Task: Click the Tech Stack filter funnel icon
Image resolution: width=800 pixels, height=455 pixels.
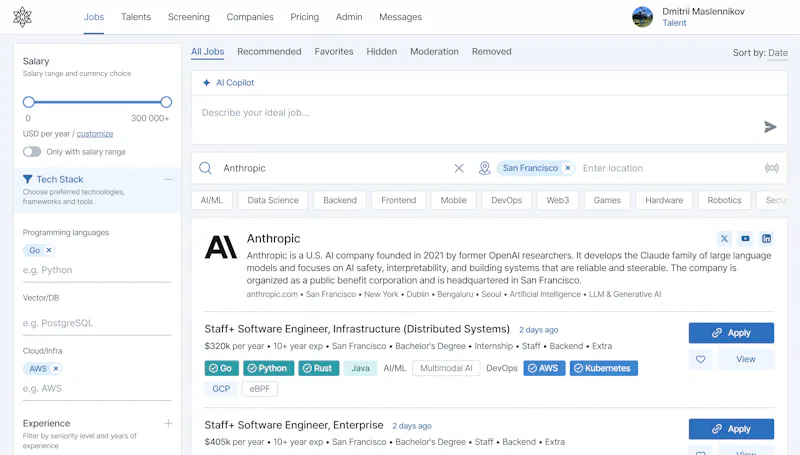Action: (x=28, y=179)
